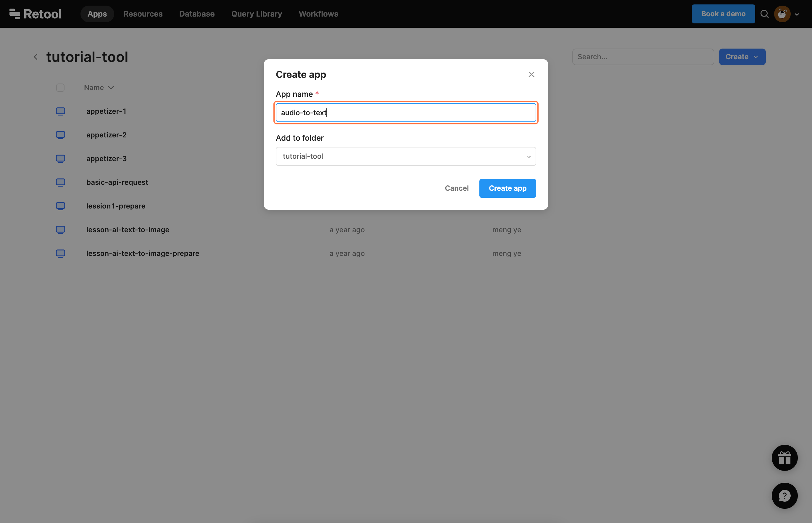
Task: Click the user avatar icon
Action: coord(782,14)
